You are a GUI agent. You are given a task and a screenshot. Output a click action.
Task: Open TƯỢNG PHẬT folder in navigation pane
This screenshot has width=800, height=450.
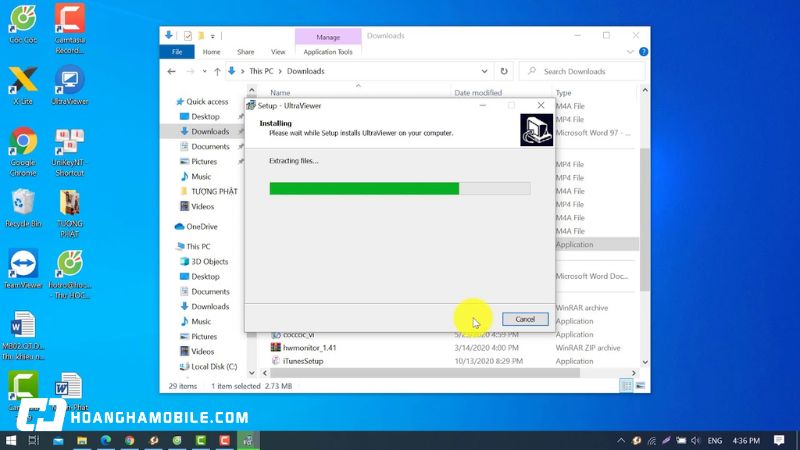(214, 191)
